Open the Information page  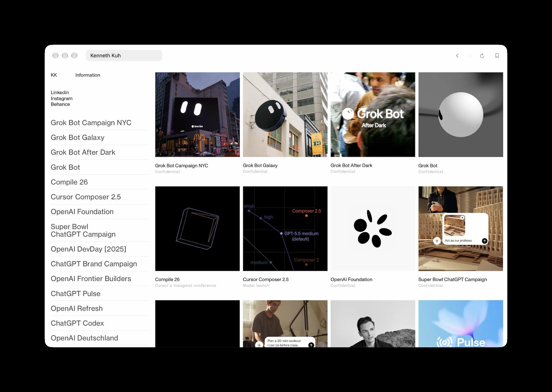coord(88,75)
